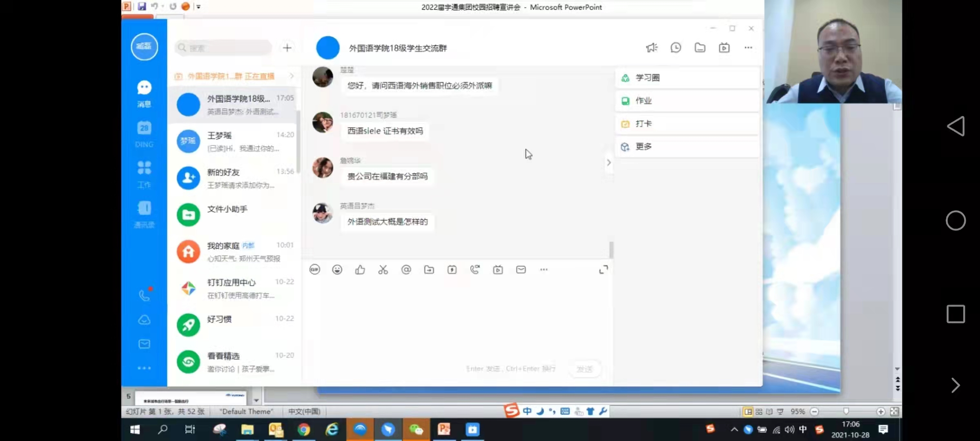This screenshot has width=980, height=441.
Task: Click the voice call phone icon in the chat toolbar
Action: [x=475, y=269]
